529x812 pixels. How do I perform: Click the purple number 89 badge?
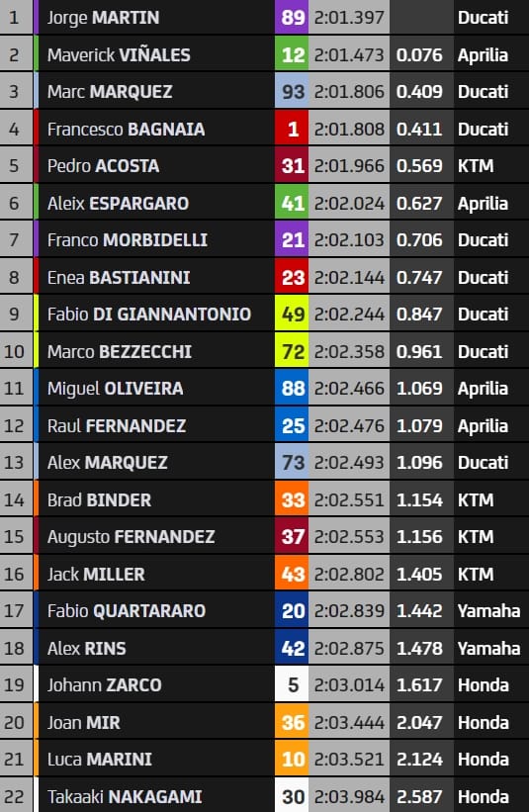tap(292, 18)
